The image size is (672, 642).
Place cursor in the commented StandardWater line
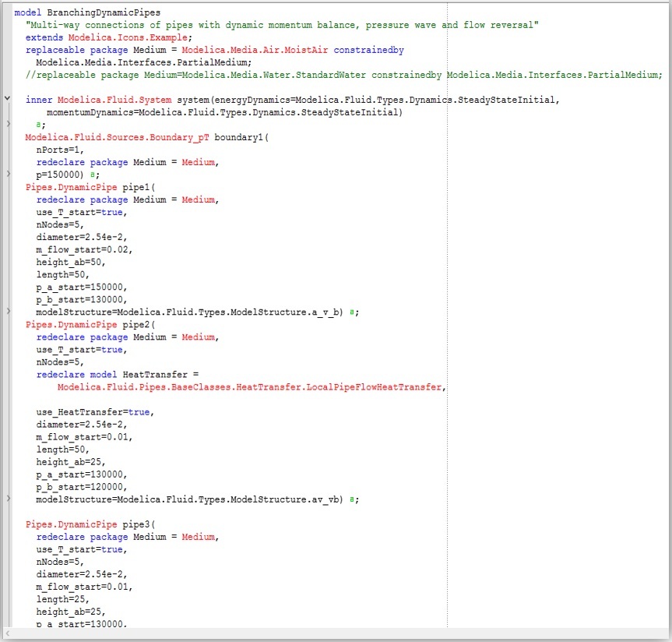pos(343,75)
